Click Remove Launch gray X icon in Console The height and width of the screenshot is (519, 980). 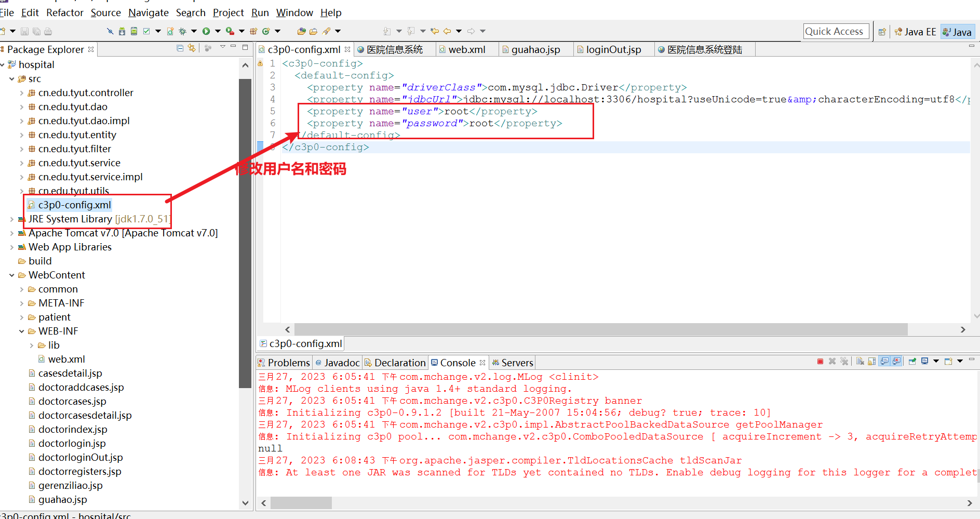click(832, 361)
